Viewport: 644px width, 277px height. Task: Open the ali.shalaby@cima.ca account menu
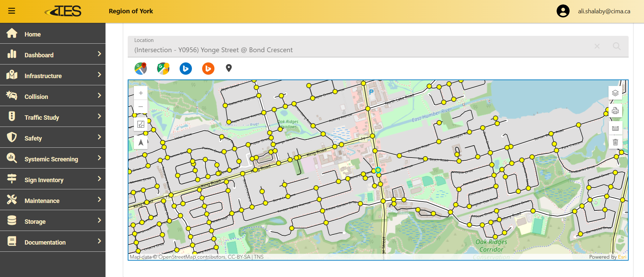(x=604, y=11)
